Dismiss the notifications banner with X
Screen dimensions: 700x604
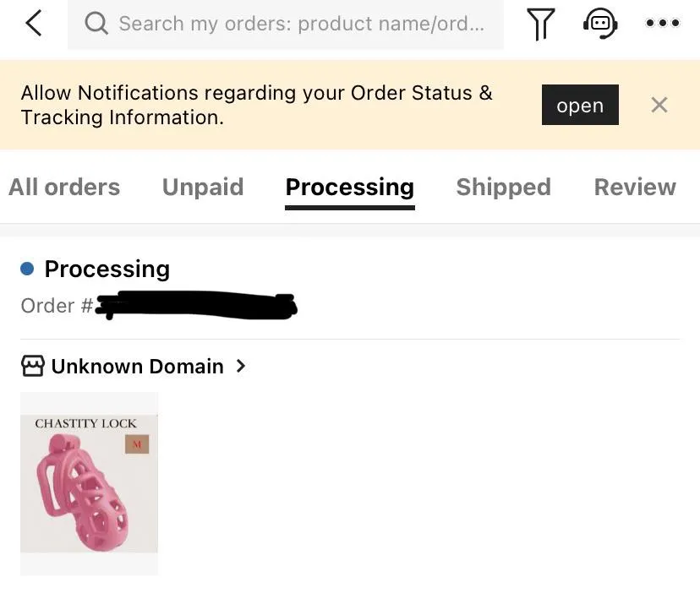click(659, 105)
